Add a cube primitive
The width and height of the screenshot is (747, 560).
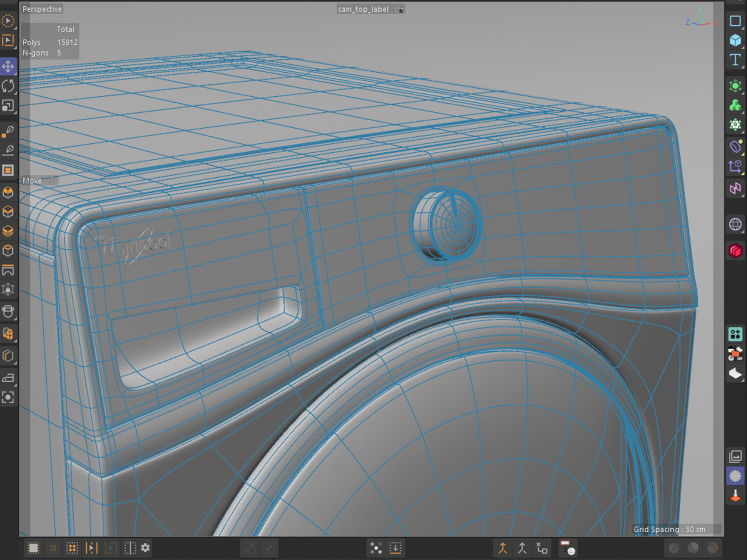point(735,40)
